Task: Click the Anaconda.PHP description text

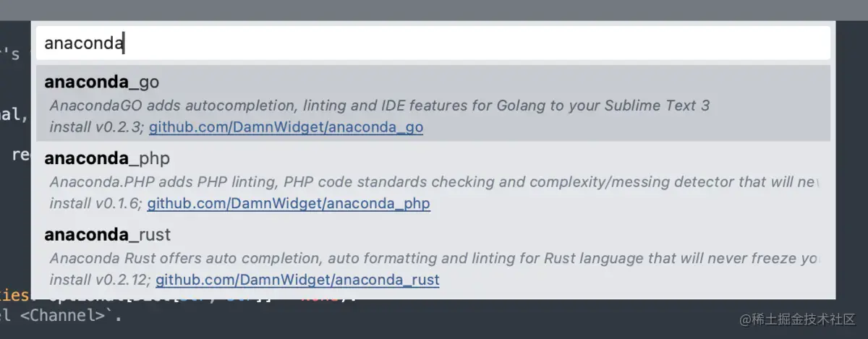Action: pyautogui.click(x=433, y=182)
